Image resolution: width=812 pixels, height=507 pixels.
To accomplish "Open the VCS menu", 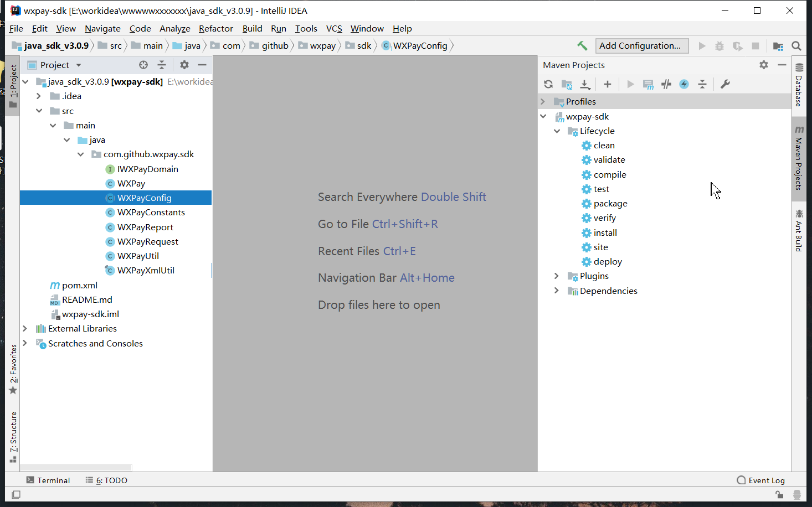I will click(x=334, y=28).
